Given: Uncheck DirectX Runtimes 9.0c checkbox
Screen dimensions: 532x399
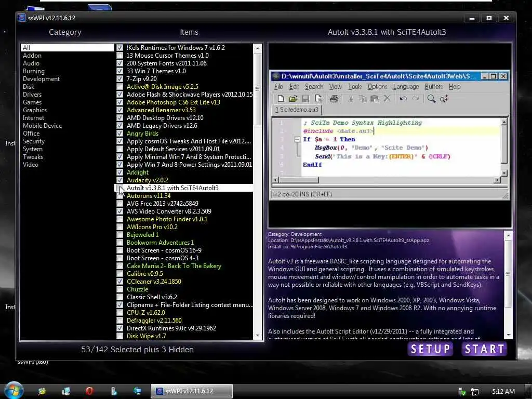Looking at the screenshot, I should point(120,328).
